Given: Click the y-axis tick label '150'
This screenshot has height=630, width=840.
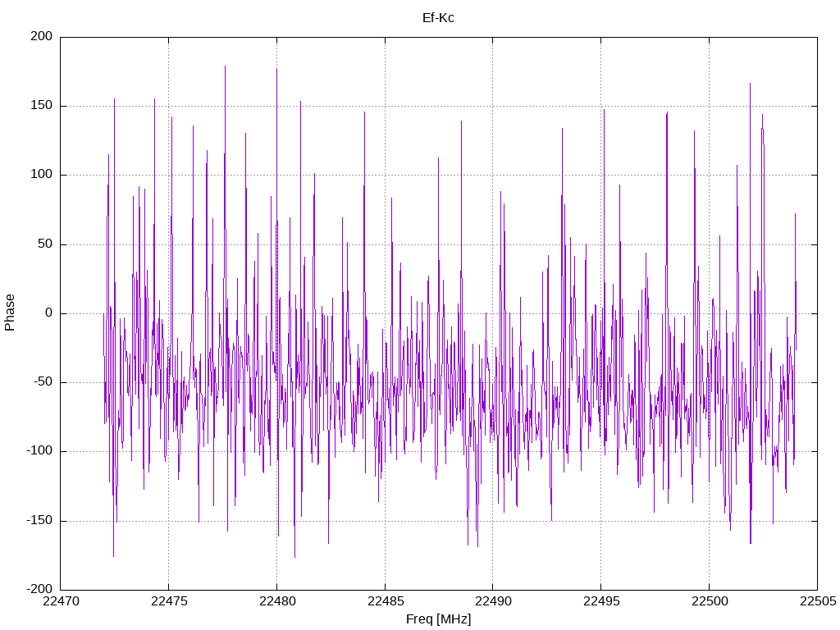Looking at the screenshot, I should pyautogui.click(x=42, y=106).
